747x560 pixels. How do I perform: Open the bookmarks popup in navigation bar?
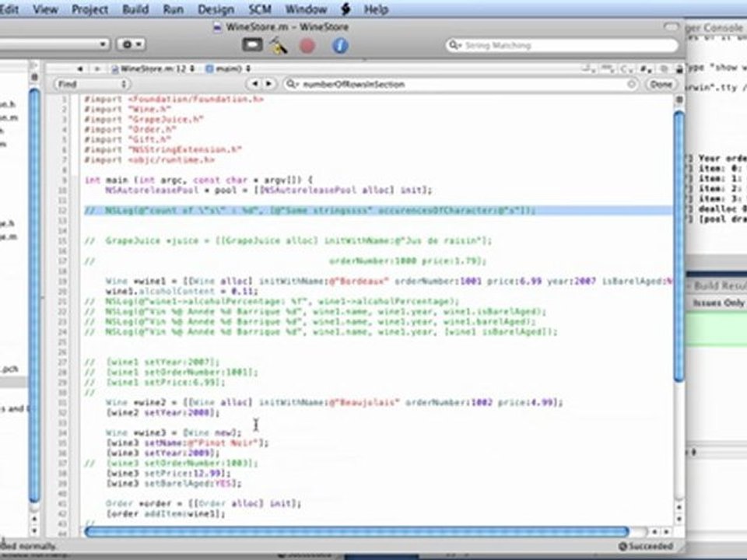coord(589,69)
